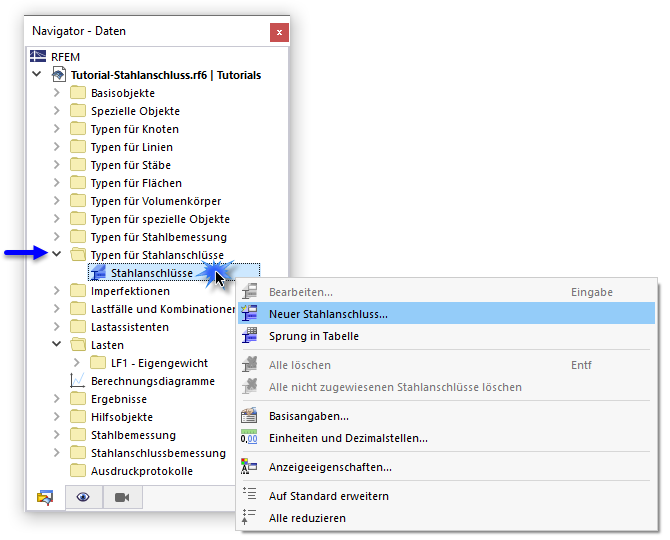The height and width of the screenshot is (540, 670).
Task: Select Alle reduzieren menu entry
Action: [446, 517]
